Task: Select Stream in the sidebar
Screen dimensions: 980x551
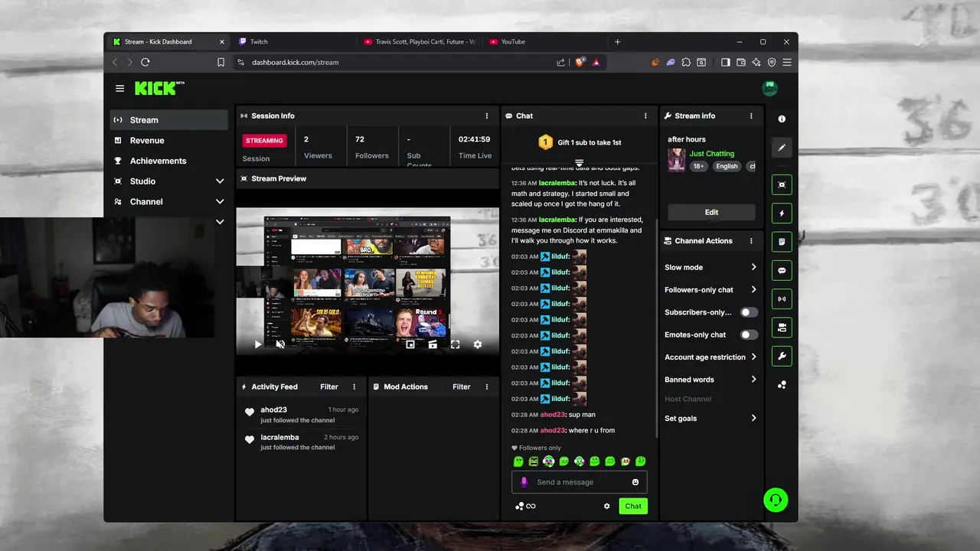Action: (168, 120)
